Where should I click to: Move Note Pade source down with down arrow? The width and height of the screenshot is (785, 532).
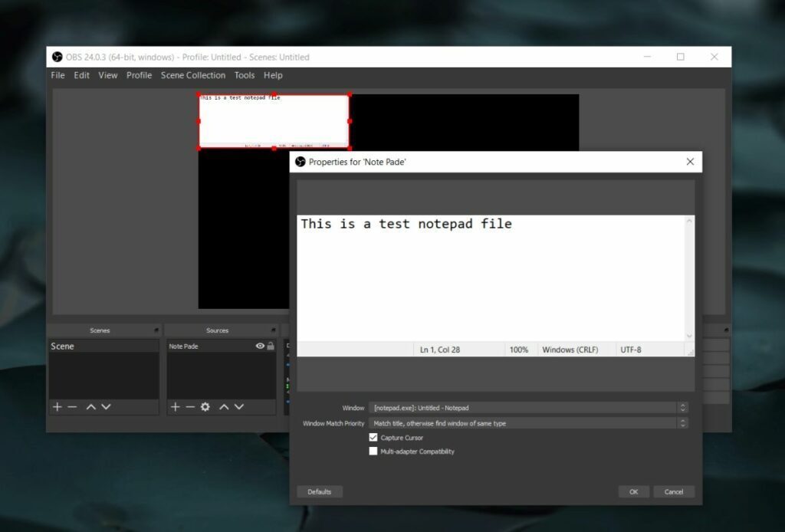(239, 407)
